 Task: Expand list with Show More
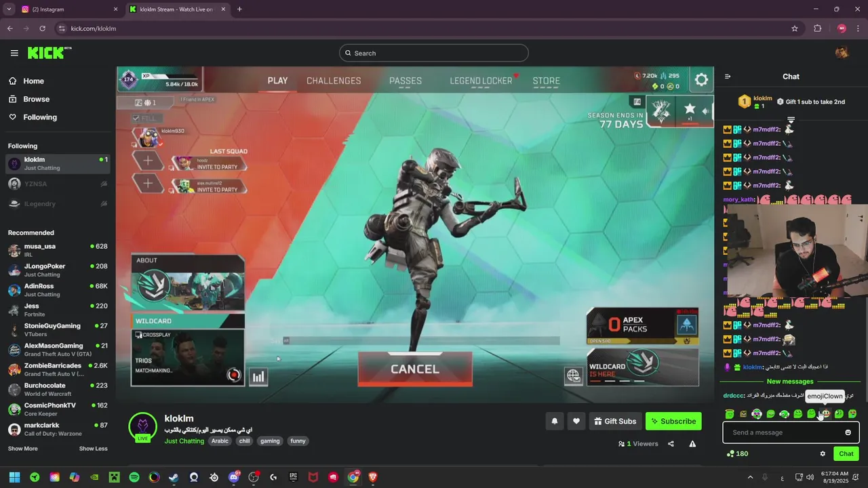pyautogui.click(x=23, y=449)
